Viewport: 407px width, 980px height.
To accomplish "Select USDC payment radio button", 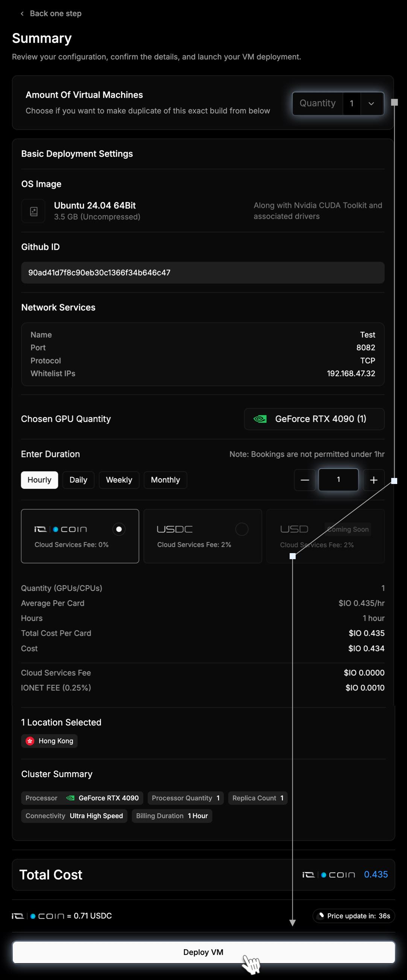I will point(242,529).
